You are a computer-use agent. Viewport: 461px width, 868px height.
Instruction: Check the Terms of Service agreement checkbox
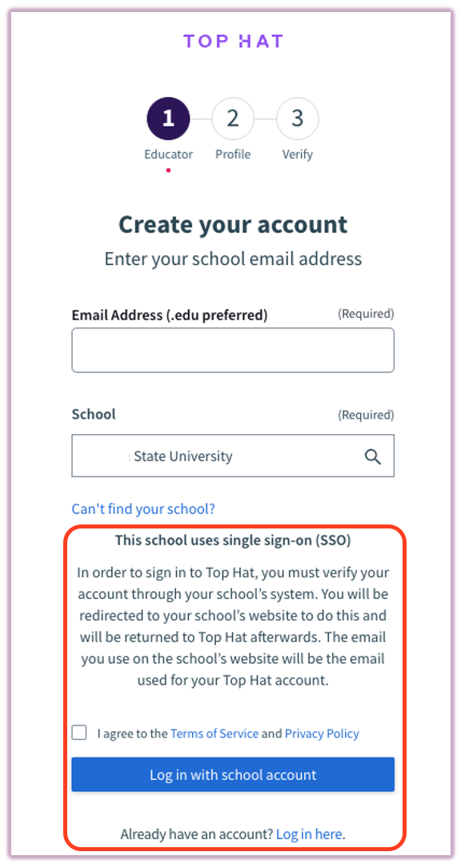(x=78, y=732)
